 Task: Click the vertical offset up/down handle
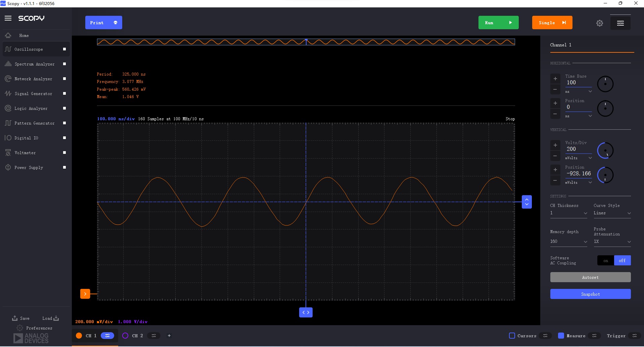pos(526,202)
